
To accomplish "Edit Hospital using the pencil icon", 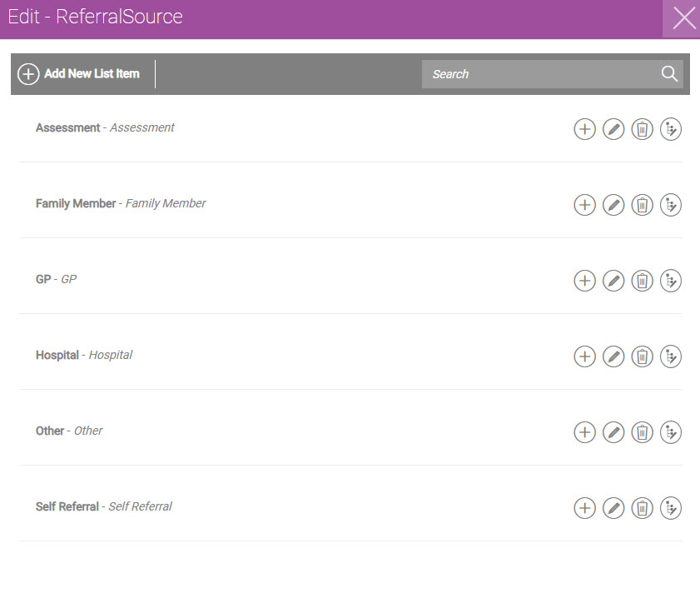I will (x=613, y=356).
